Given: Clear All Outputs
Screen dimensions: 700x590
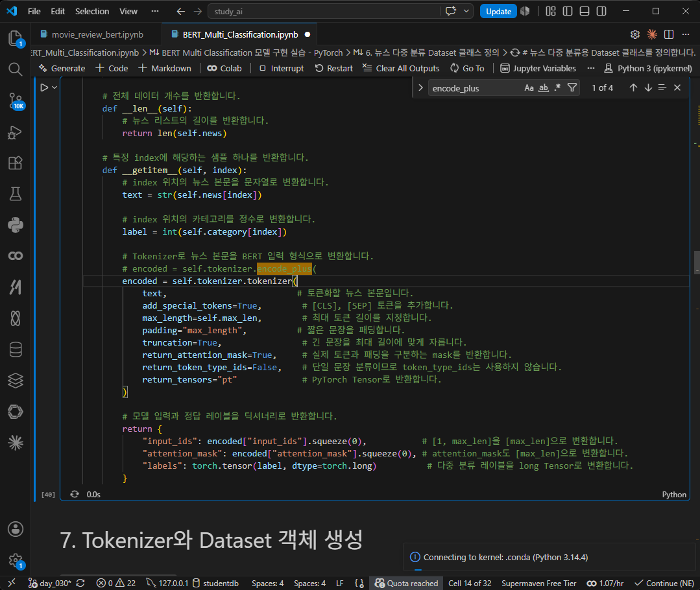Looking at the screenshot, I should (401, 68).
